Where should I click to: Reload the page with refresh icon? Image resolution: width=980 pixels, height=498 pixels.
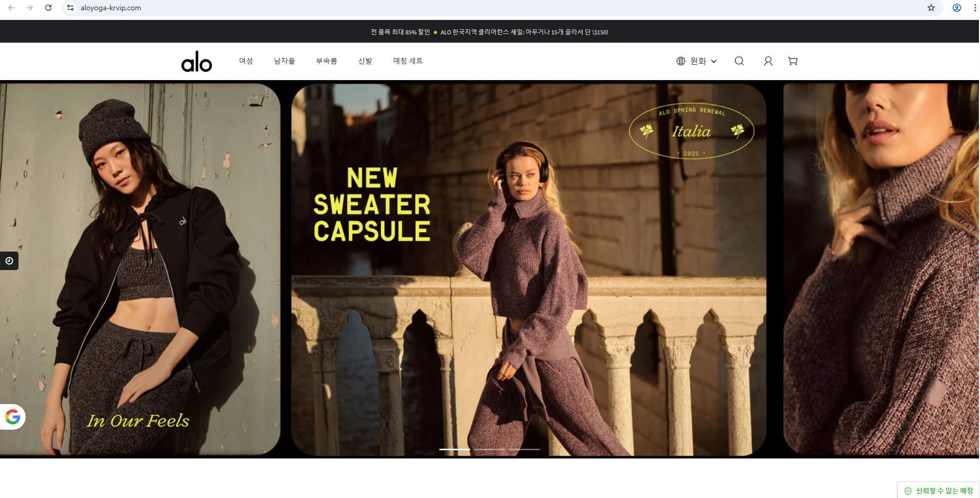tap(48, 8)
